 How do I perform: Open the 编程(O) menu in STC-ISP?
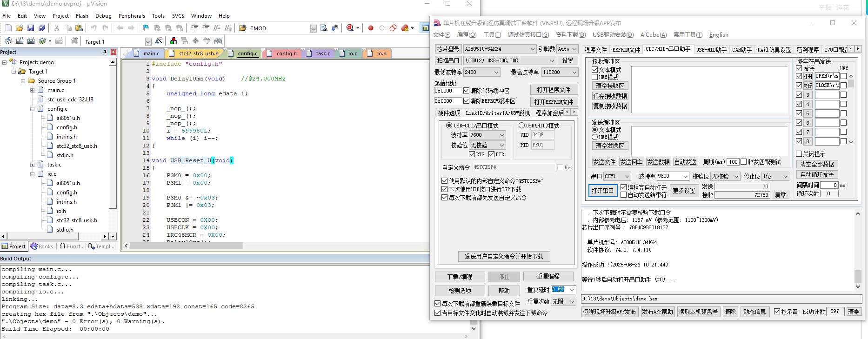pyautogui.click(x=467, y=35)
